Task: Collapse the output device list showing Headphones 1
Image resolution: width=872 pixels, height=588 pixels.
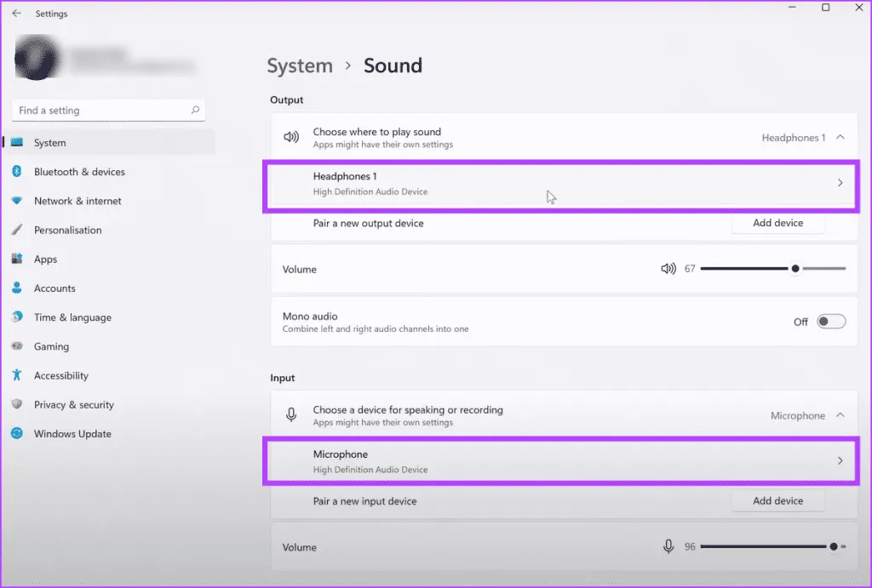Action: (840, 137)
